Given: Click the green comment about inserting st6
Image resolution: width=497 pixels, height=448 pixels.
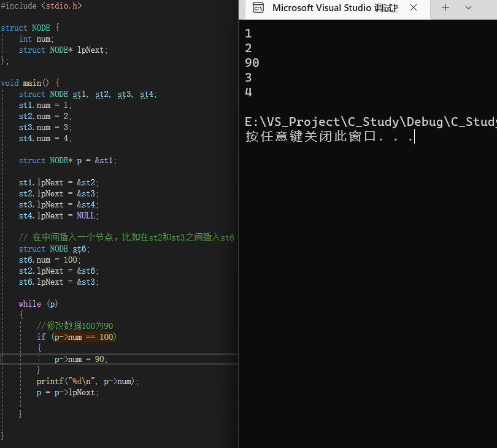Looking at the screenshot, I should pyautogui.click(x=126, y=237).
